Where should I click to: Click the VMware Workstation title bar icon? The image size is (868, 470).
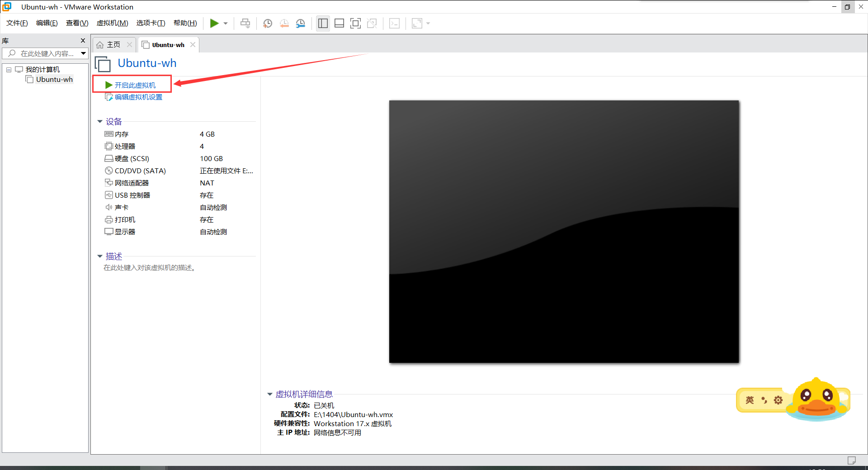[x=7, y=7]
